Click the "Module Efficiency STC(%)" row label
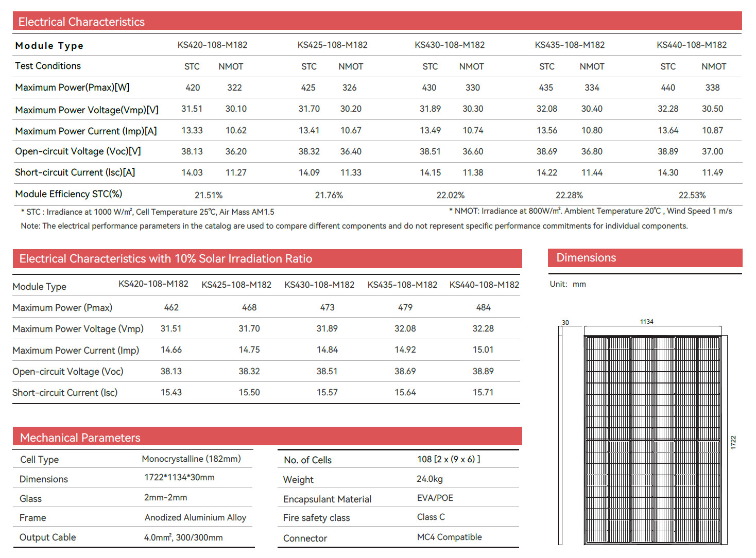Image resolution: width=756 pixels, height=558 pixels. point(68,194)
